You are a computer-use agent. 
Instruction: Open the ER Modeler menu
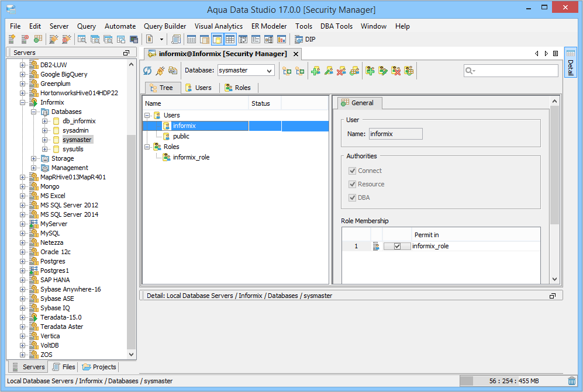(269, 26)
